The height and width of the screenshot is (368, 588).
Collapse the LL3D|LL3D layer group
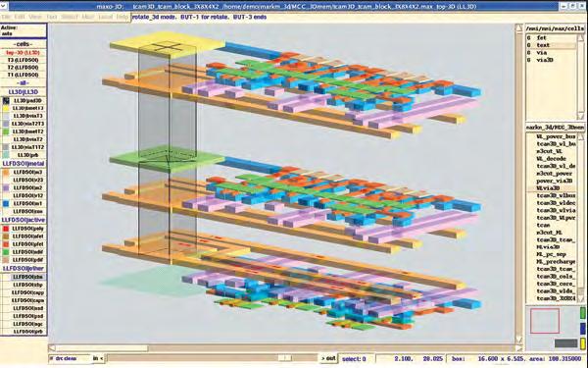[x=24, y=92]
